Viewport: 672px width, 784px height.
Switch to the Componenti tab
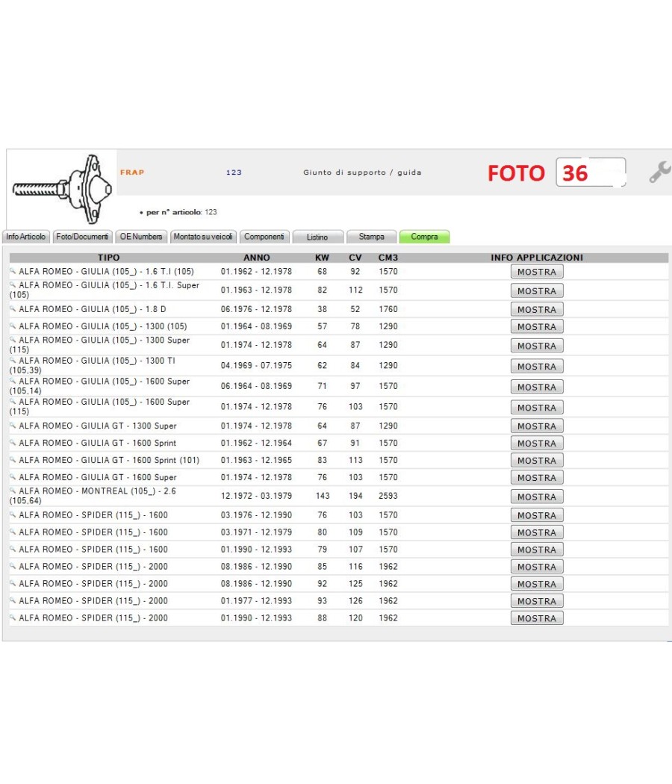click(264, 237)
